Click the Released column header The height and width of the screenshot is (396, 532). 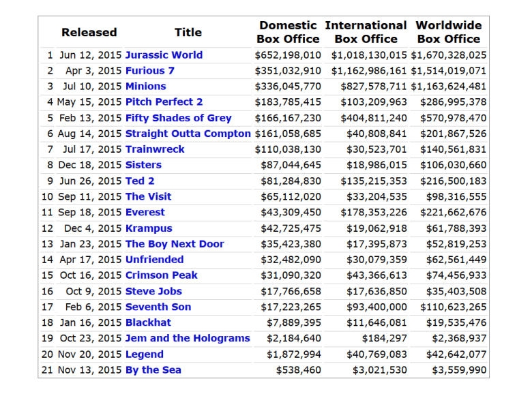(89, 32)
